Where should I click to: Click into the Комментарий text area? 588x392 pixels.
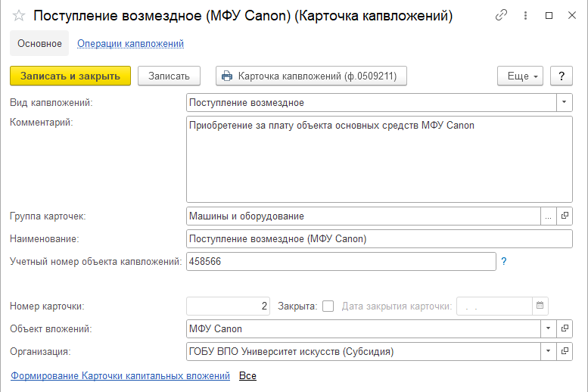(x=379, y=160)
